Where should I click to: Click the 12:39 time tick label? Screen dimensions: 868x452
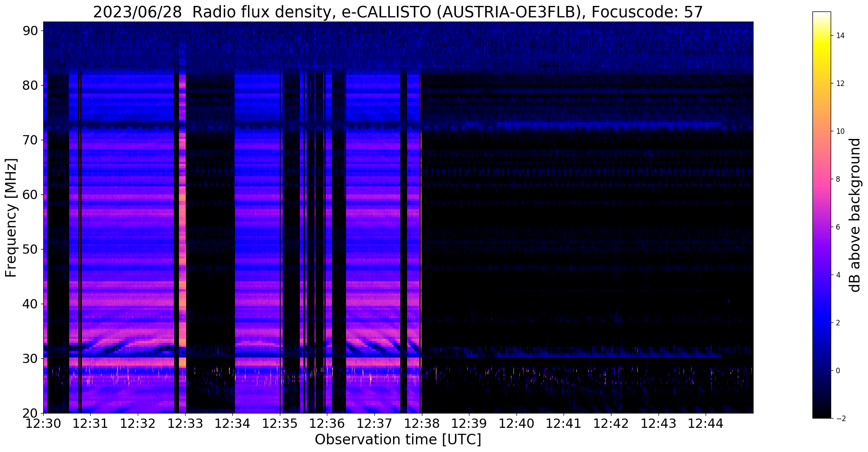coord(469,423)
